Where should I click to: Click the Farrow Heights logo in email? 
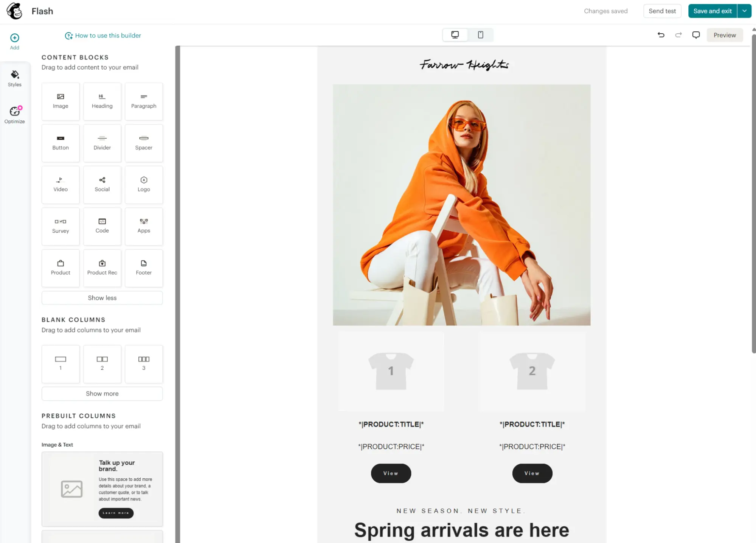click(x=464, y=65)
